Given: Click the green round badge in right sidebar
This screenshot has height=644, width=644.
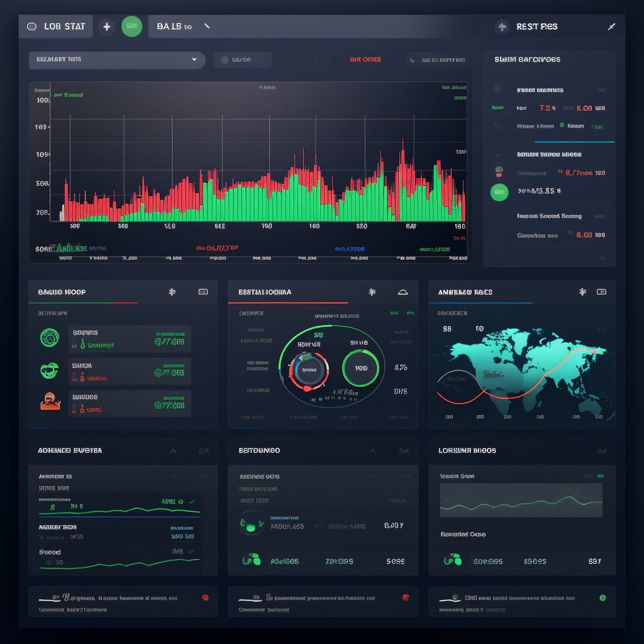Looking at the screenshot, I should 499,192.
